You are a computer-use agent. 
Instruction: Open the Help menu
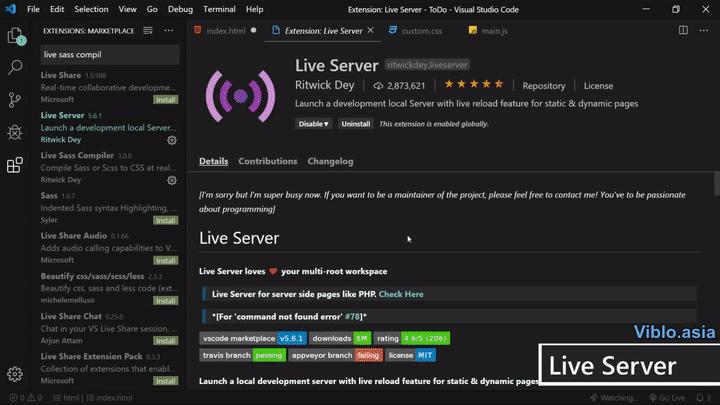pyautogui.click(x=254, y=9)
